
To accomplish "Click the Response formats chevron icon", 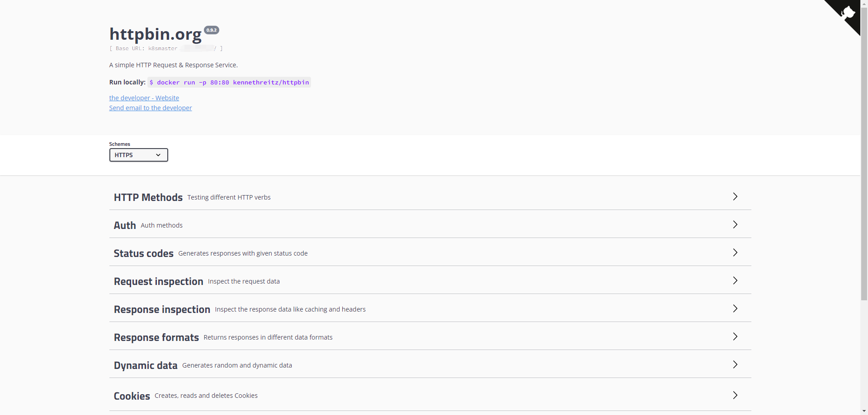I will (x=735, y=336).
